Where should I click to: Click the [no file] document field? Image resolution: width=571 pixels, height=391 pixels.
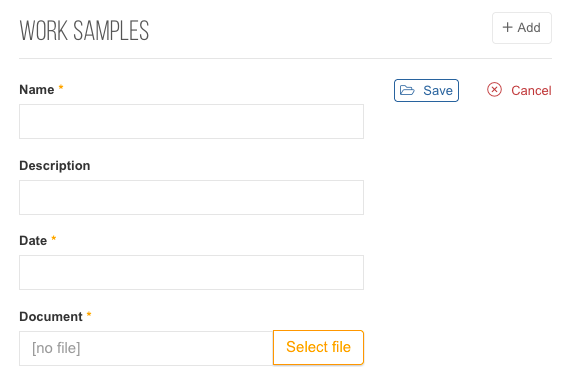146,348
